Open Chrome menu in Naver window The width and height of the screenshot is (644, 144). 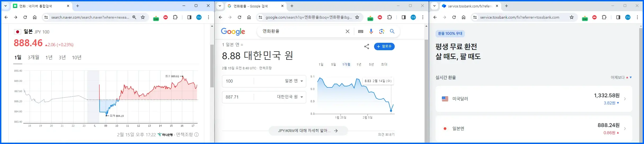coord(208,17)
